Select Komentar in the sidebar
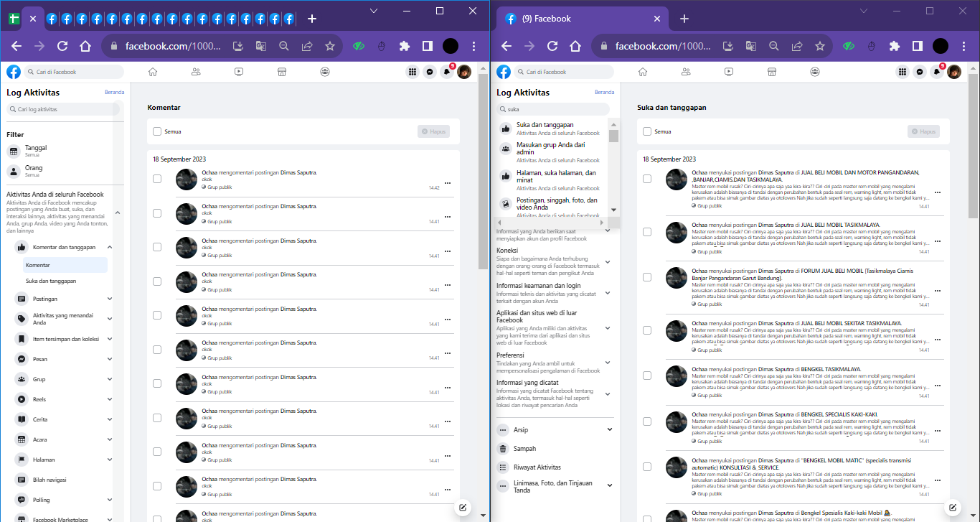This screenshot has width=980, height=522. tap(65, 265)
